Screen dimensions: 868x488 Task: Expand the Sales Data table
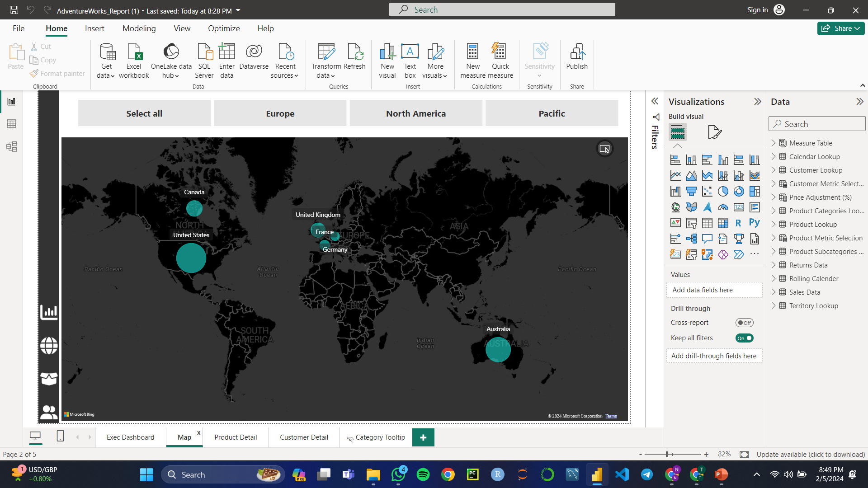(x=774, y=292)
